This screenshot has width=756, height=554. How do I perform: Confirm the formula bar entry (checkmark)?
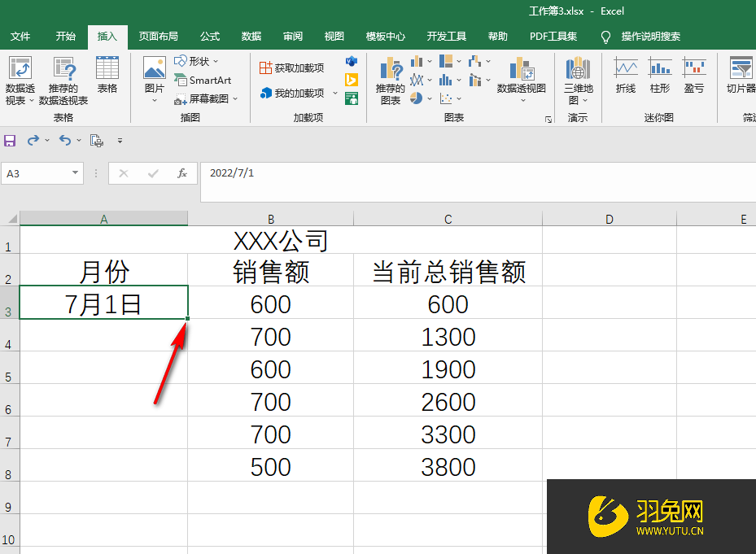tap(153, 173)
